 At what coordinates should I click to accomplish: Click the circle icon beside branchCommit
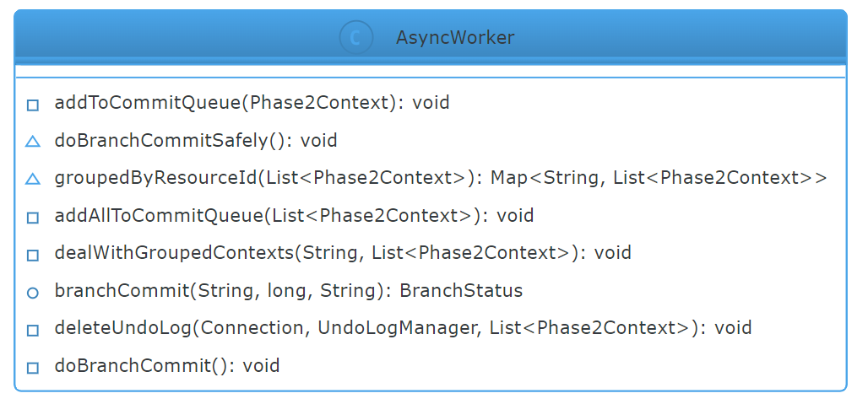click(x=33, y=293)
